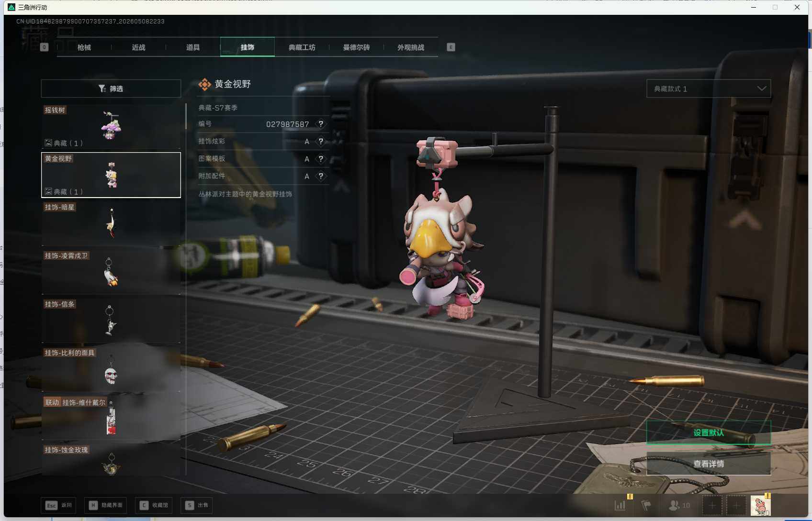Go to the 道具 tab
This screenshot has height=521, width=812.
click(x=193, y=47)
